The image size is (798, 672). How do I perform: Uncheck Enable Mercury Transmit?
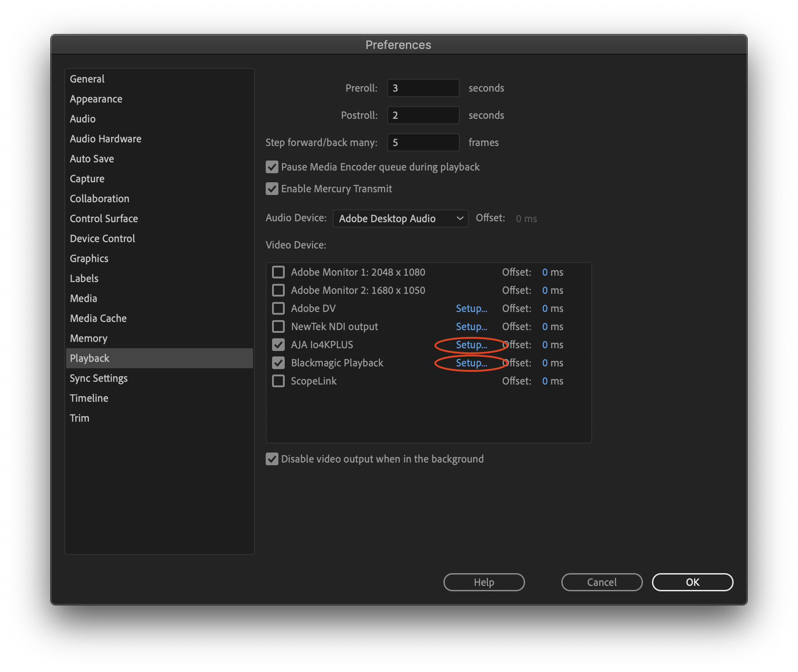tap(272, 189)
